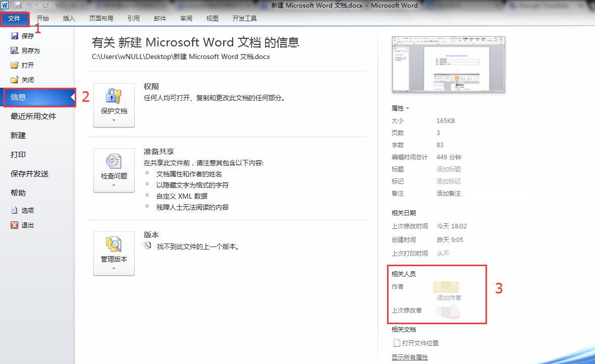595x364 pixels.
Task: Switch to the 页面布局 ribbon tab
Action: click(101, 19)
